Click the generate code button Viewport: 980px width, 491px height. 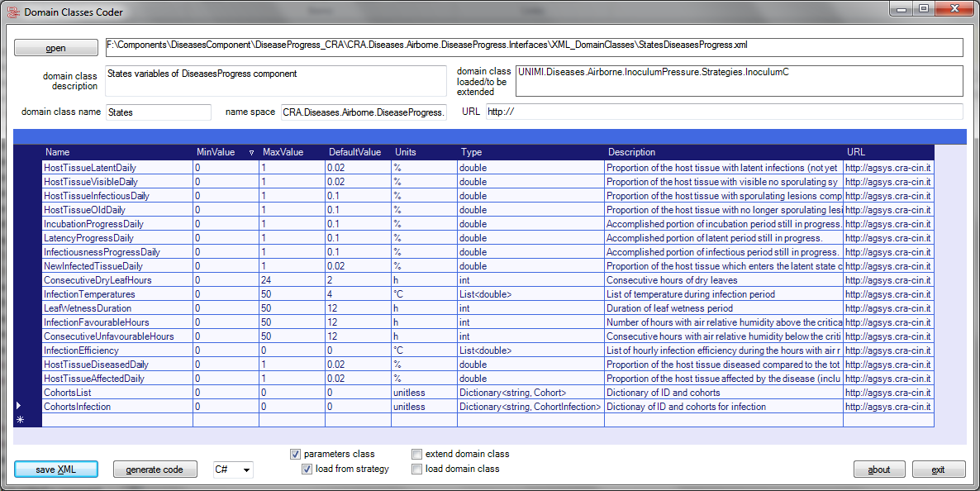point(155,470)
